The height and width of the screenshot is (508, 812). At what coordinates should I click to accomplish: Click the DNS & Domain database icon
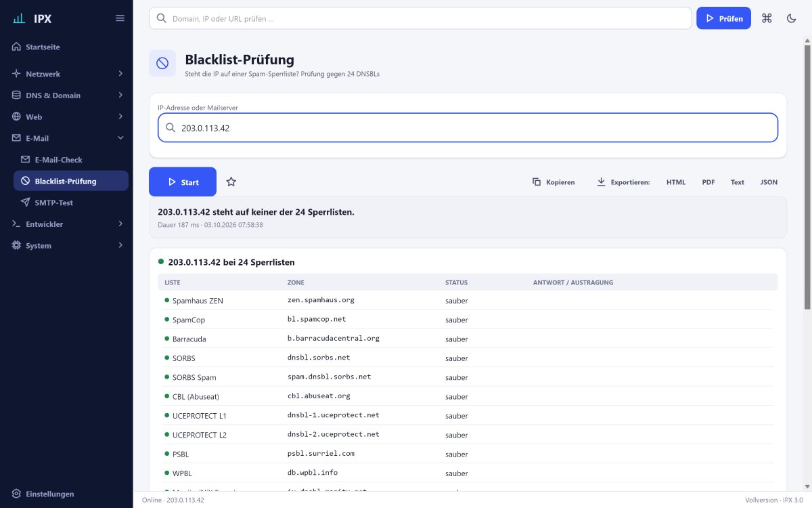pyautogui.click(x=16, y=96)
